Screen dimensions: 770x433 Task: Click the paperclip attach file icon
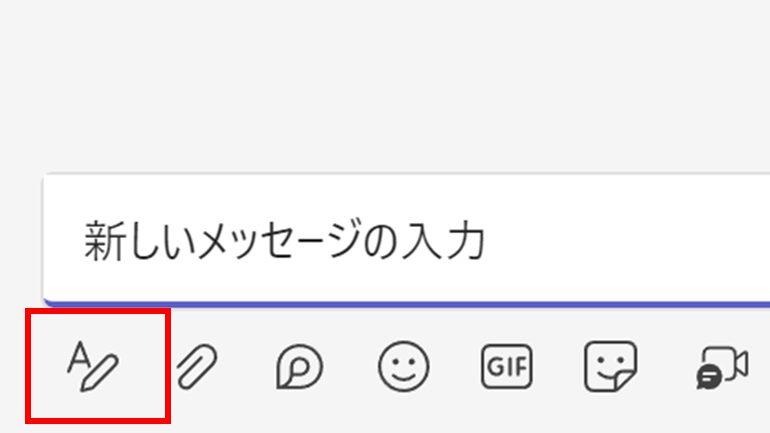click(196, 367)
